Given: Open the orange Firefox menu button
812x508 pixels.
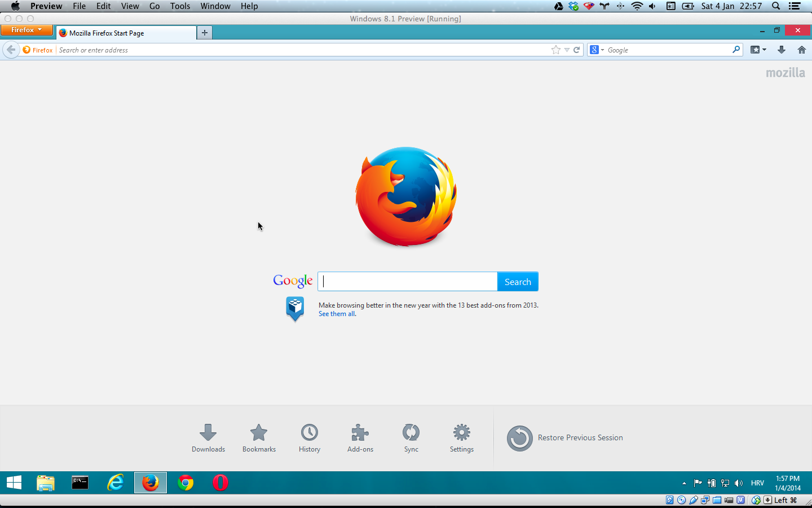Looking at the screenshot, I should coord(27,30).
